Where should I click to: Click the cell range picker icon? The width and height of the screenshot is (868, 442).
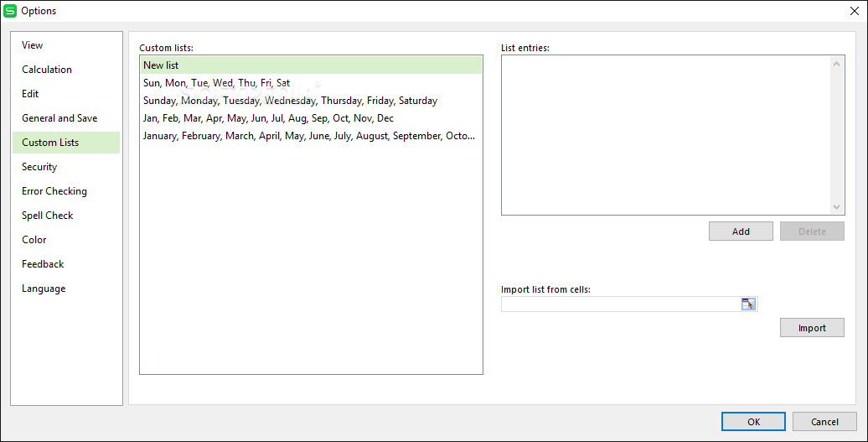(748, 304)
